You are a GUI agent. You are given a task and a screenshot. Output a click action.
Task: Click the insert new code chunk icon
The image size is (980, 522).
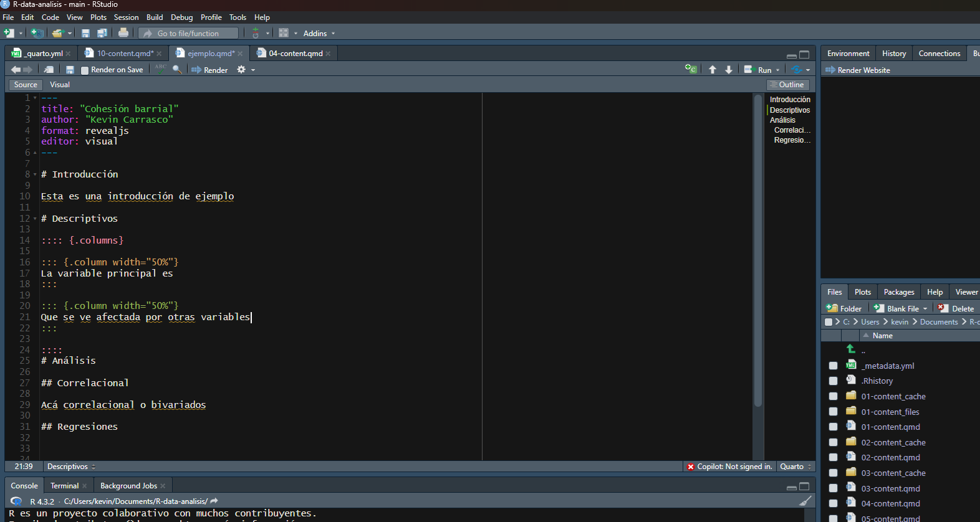691,70
